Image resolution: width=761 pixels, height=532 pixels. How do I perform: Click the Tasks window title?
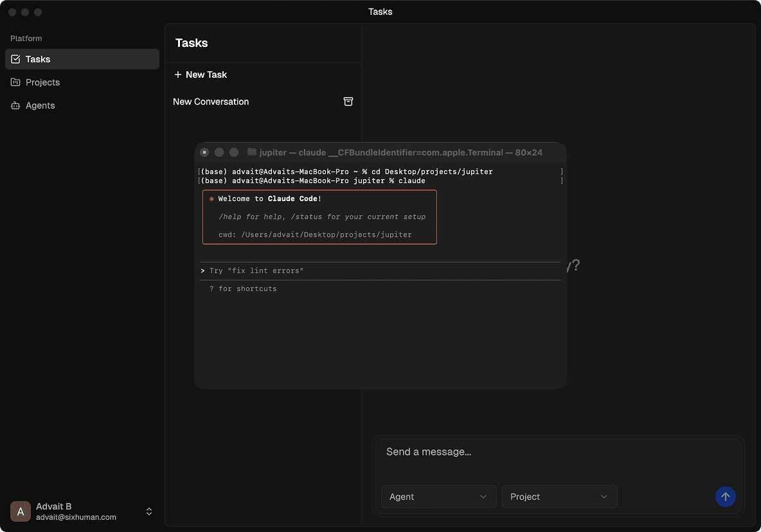pos(380,12)
